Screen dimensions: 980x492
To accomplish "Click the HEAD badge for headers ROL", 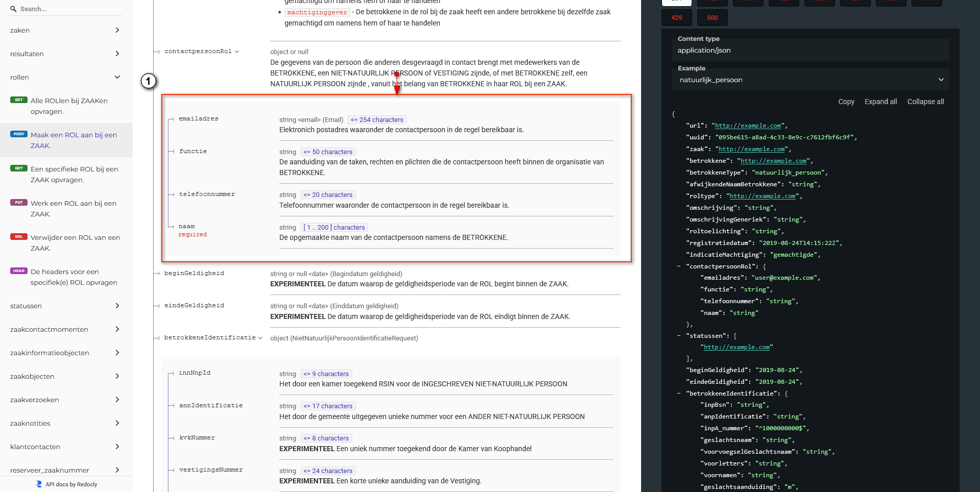I will [19, 271].
